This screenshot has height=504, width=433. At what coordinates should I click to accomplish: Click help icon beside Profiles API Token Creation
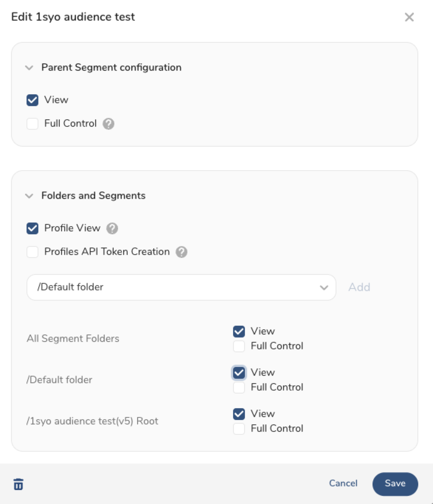pos(181,252)
